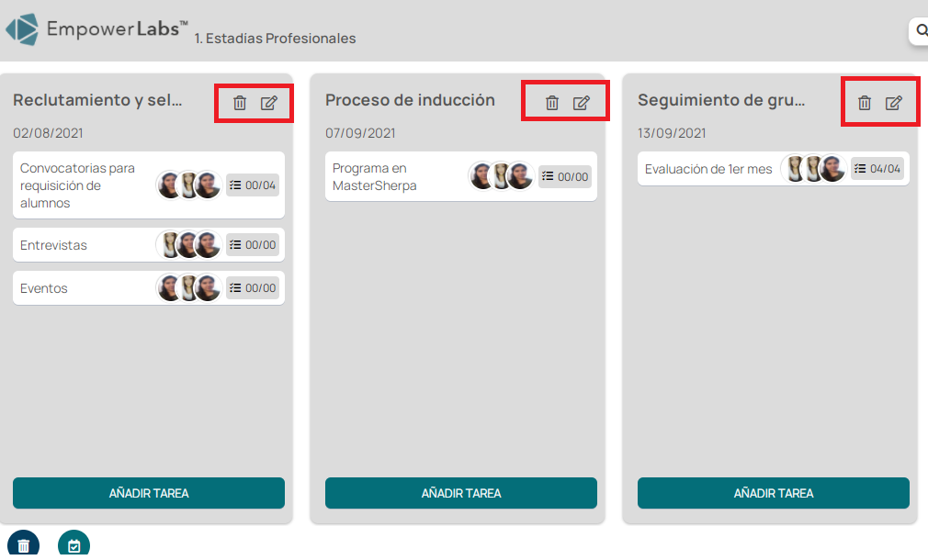The height and width of the screenshot is (560, 928).
Task: Click AÑADIR TAREA in Seguimiento column
Action: pos(774,493)
